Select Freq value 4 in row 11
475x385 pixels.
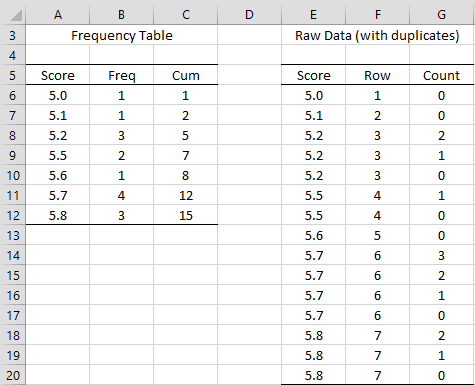click(121, 195)
